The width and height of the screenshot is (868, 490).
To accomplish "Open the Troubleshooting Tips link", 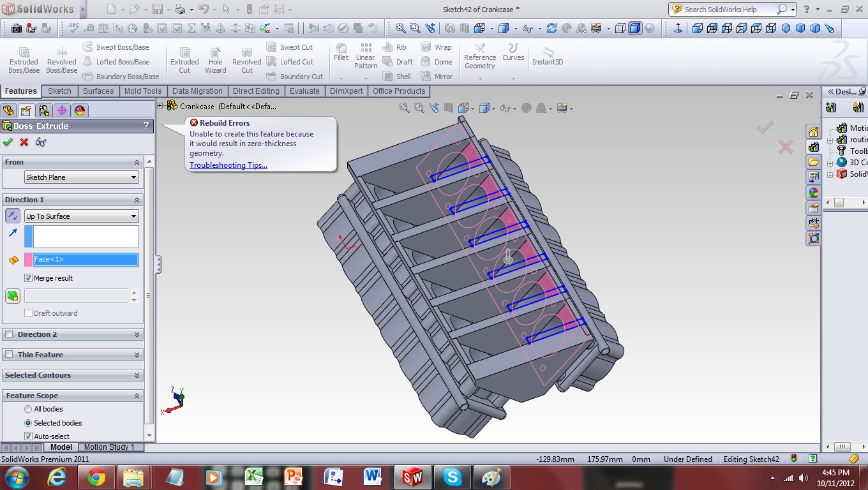I will coord(228,165).
